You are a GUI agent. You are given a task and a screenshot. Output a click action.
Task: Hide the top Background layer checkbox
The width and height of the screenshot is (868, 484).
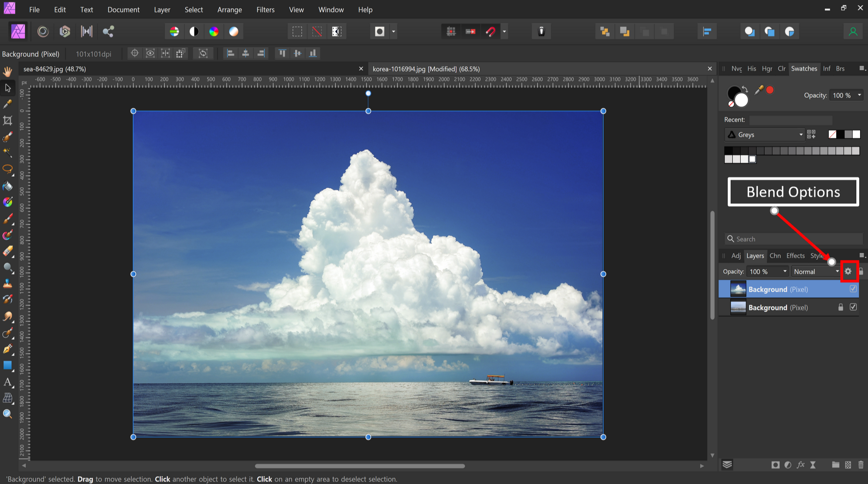point(853,289)
